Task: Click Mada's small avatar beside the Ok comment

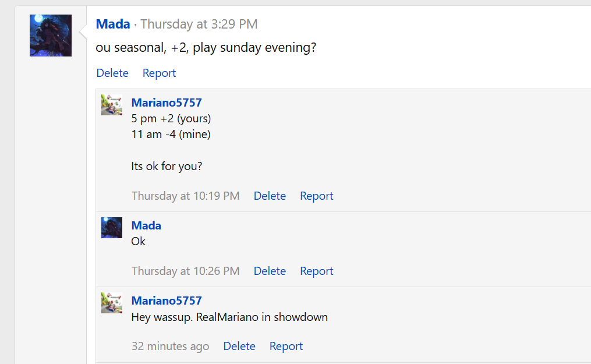Action: coord(112,228)
